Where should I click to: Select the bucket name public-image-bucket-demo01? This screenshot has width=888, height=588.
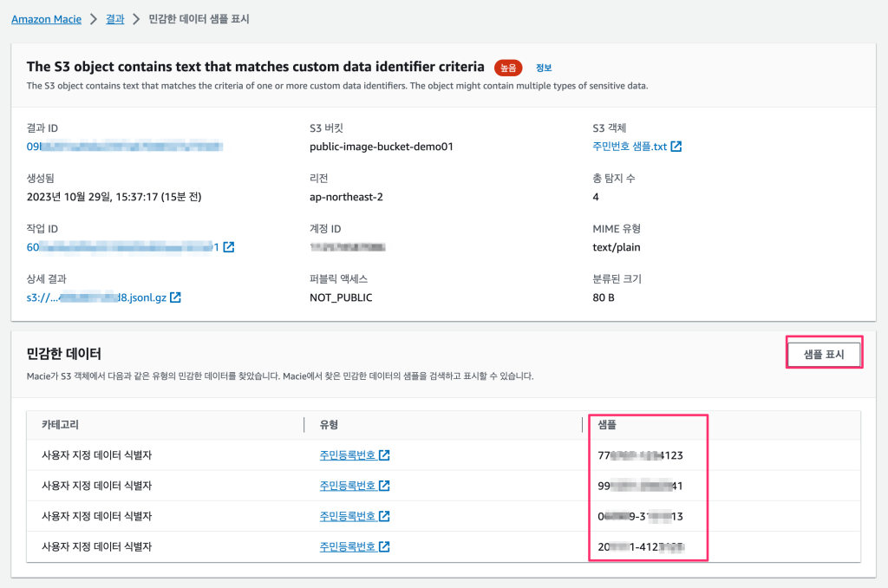pyautogui.click(x=382, y=147)
